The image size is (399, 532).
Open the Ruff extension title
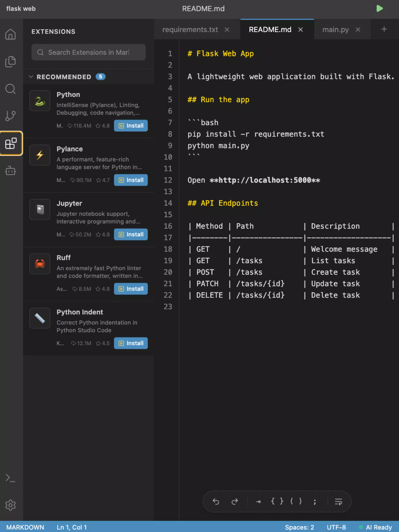tap(64, 258)
